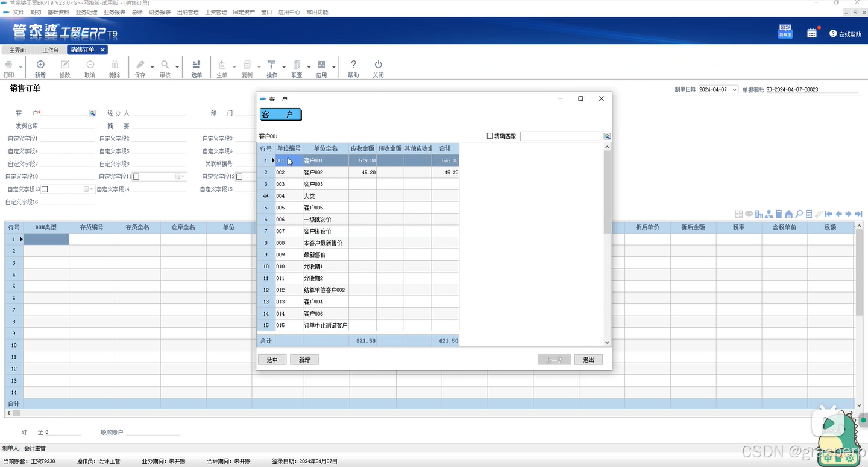
Task: Click the 帮助 question mark toolbar icon
Action: coord(353,65)
